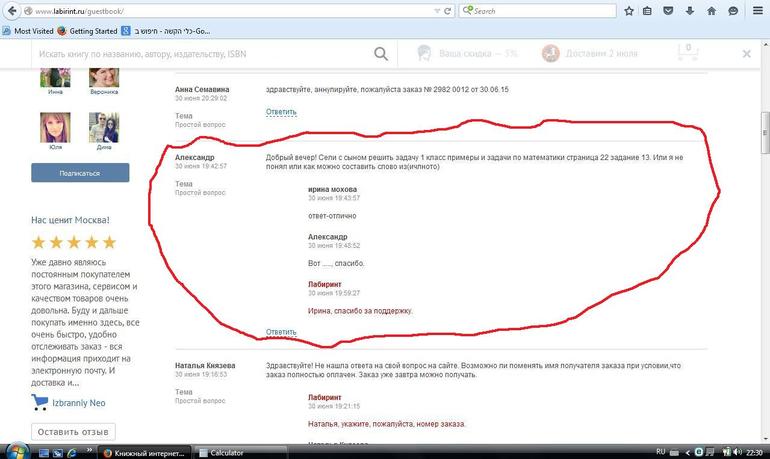Image resolution: width=770 pixels, height=459 pixels.
Task: Focus the book search field on Labirint
Action: 200,54
